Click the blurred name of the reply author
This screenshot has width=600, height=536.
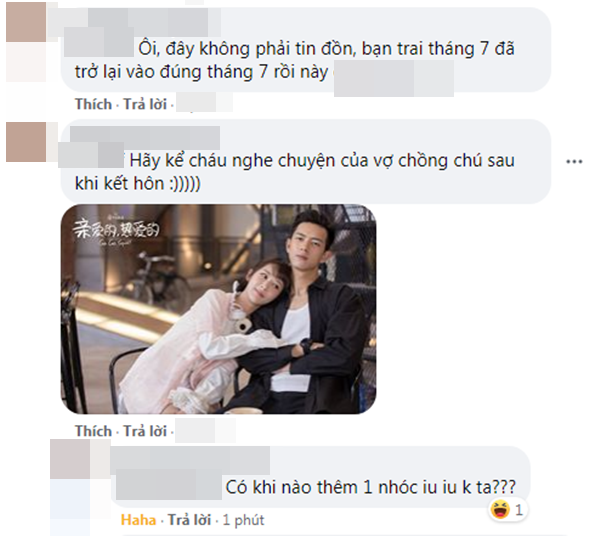click(x=190, y=460)
